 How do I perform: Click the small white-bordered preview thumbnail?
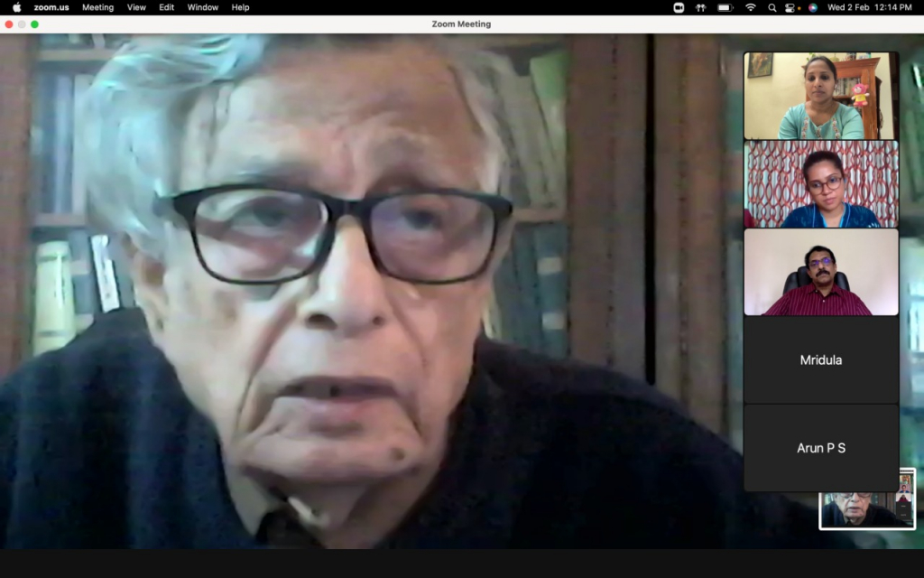click(866, 499)
